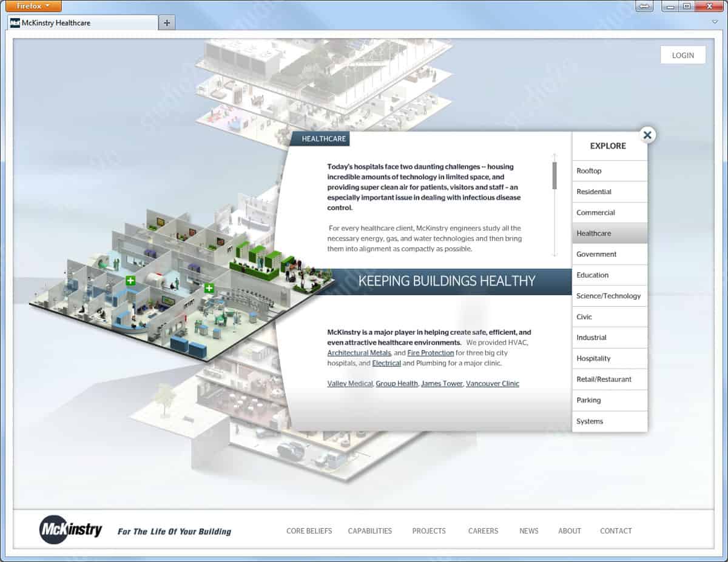
Task: Click the scrollbar down arrow in text panel
Action: (x=554, y=253)
